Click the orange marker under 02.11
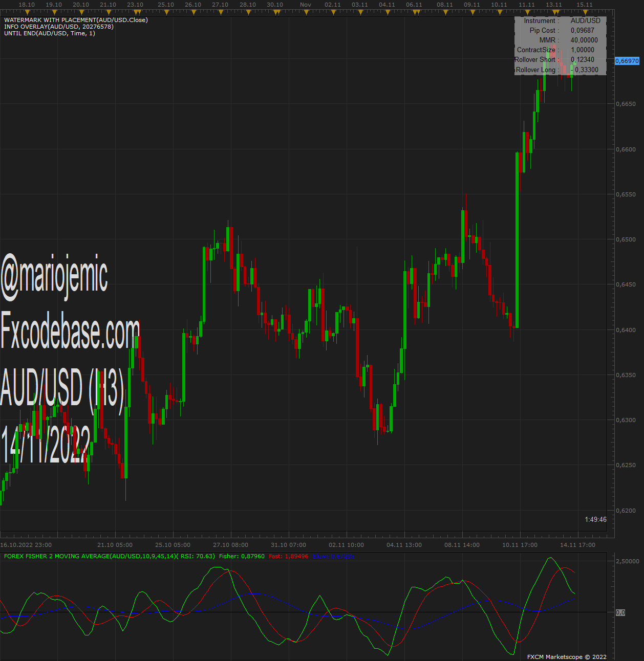The height and width of the screenshot is (661, 644). pyautogui.click(x=333, y=12)
